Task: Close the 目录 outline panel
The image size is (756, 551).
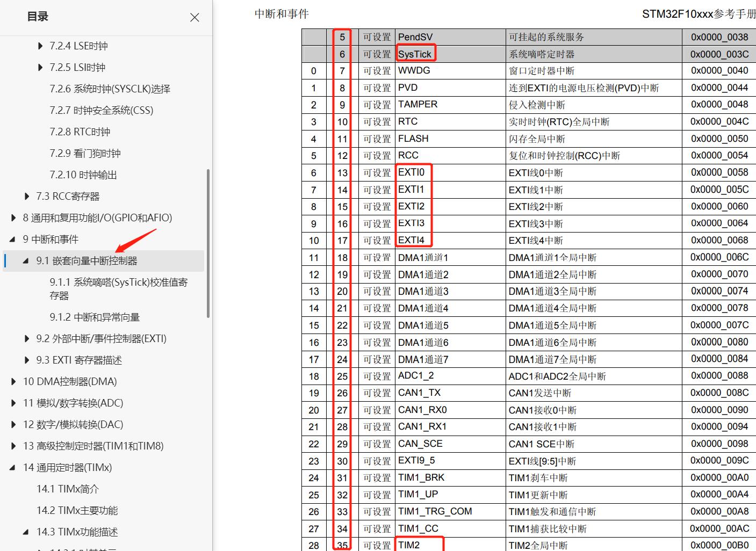Action: coord(195,18)
